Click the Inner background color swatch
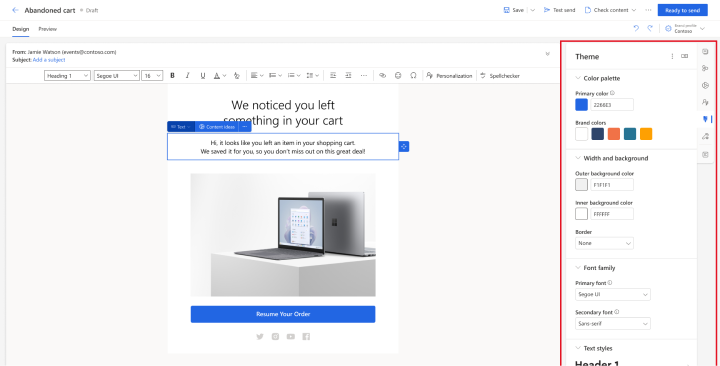The width and height of the screenshot is (720, 366). coord(581,214)
